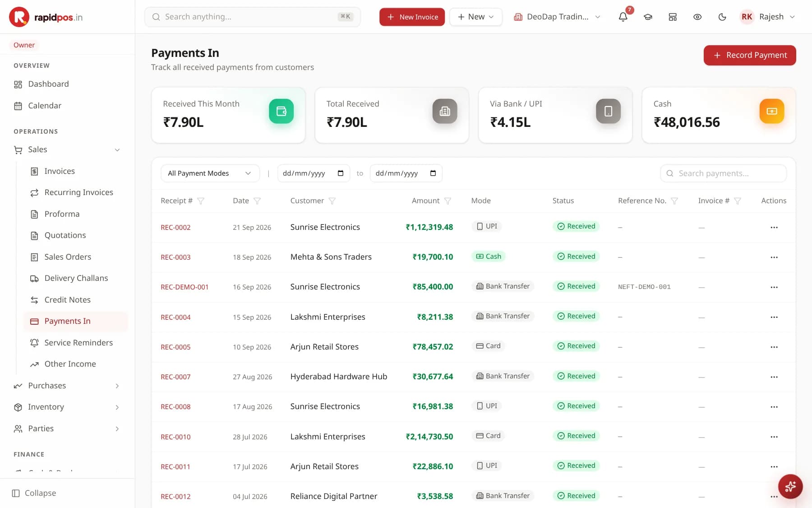The height and width of the screenshot is (508, 812).
Task: Click the Received This Month card
Action: [228, 115]
